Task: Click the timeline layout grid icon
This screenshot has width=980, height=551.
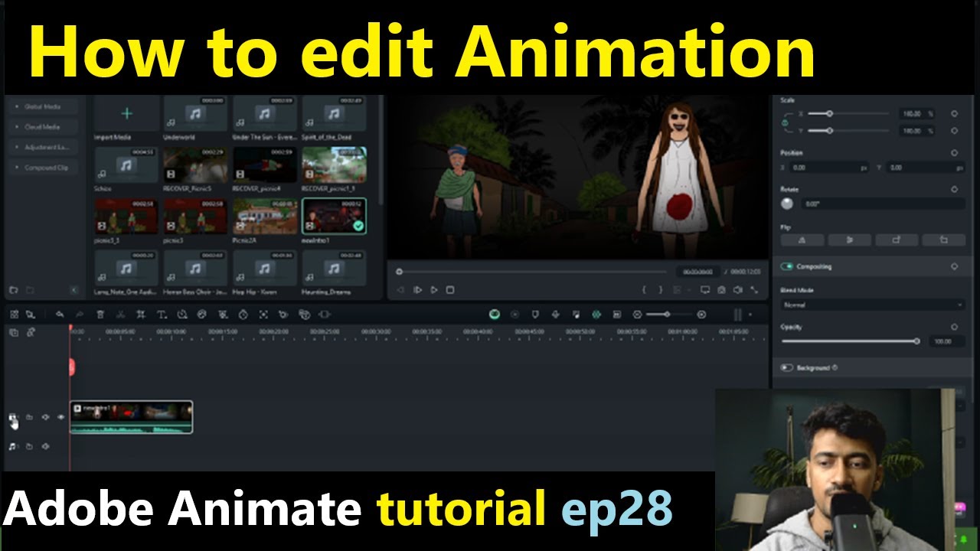Action: pos(14,315)
